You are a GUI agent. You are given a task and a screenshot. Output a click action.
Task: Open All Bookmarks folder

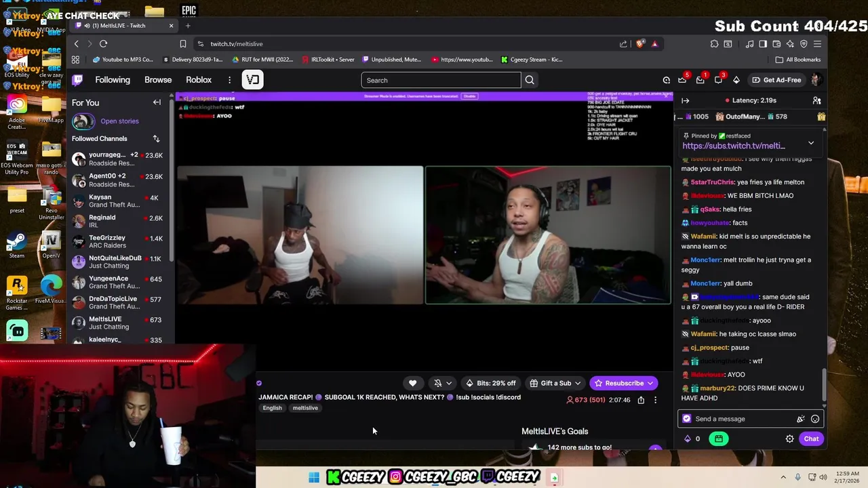point(798,60)
